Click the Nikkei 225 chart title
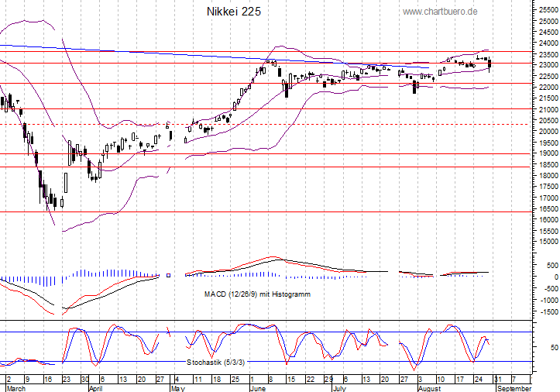This screenshot has height=392, width=560. click(234, 12)
